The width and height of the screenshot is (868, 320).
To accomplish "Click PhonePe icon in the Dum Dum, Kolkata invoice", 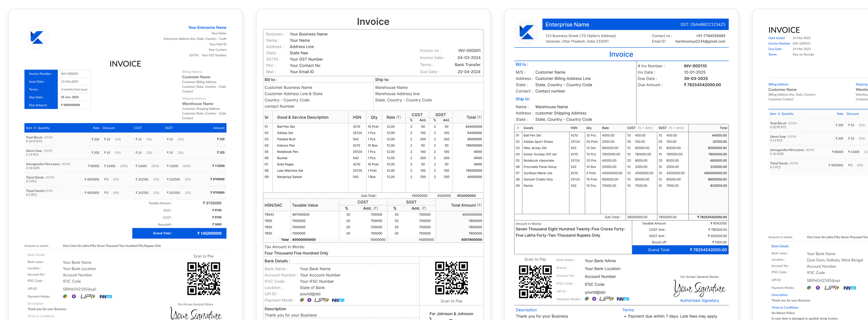I will 818,288.
